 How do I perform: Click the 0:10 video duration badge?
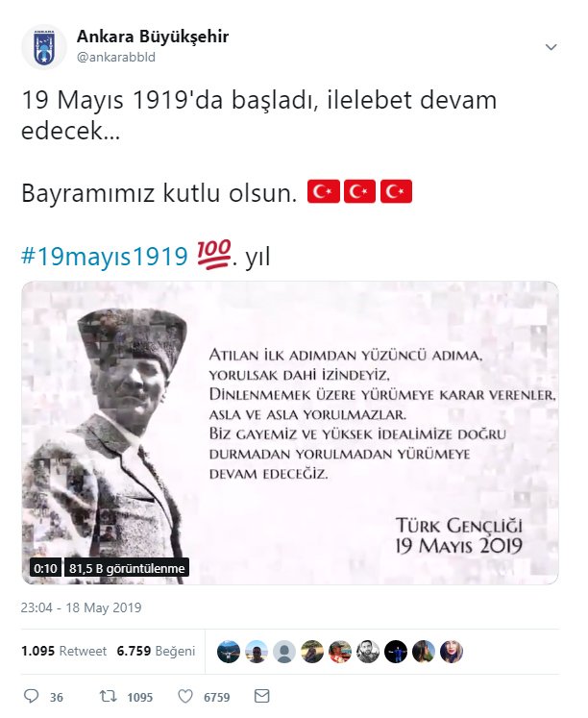pos(45,568)
